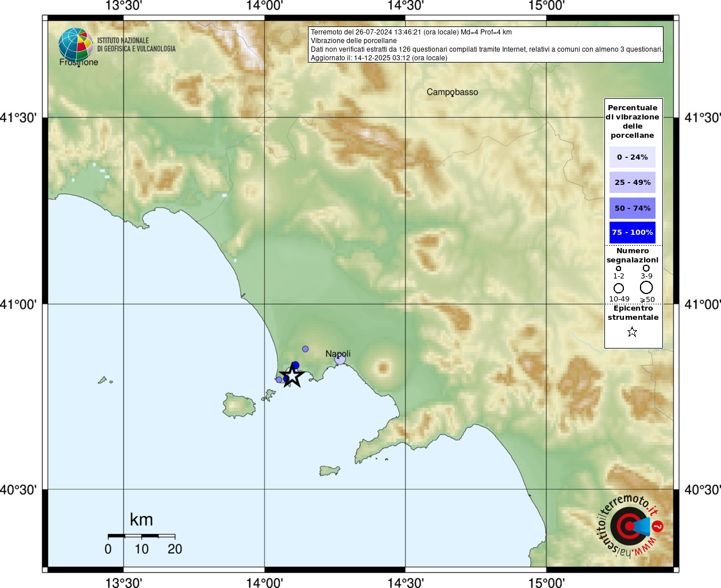Click the epicenter star marker on the map
Screen dimensions: 721x588
[292, 376]
